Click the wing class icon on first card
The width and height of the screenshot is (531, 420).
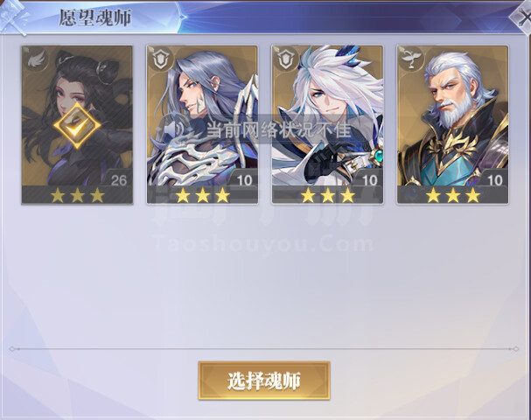pos(37,60)
